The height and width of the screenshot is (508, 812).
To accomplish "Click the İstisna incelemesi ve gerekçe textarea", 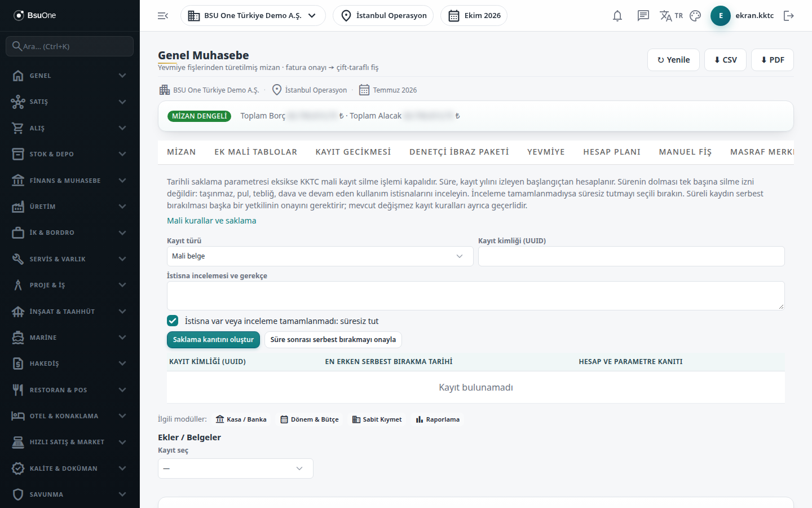I will click(x=475, y=296).
